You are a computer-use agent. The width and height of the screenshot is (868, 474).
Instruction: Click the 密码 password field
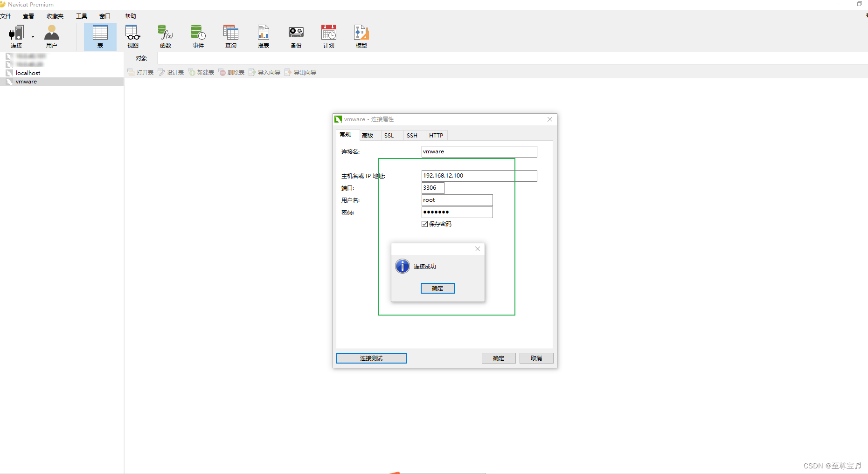(x=457, y=212)
